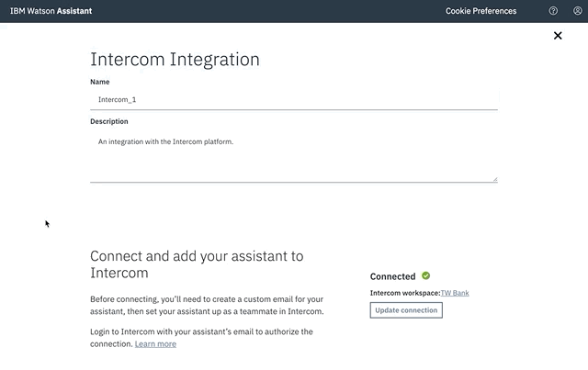Click the Before connecting instruction paragraph
This screenshot has height=370, width=588.
pyautogui.click(x=207, y=305)
